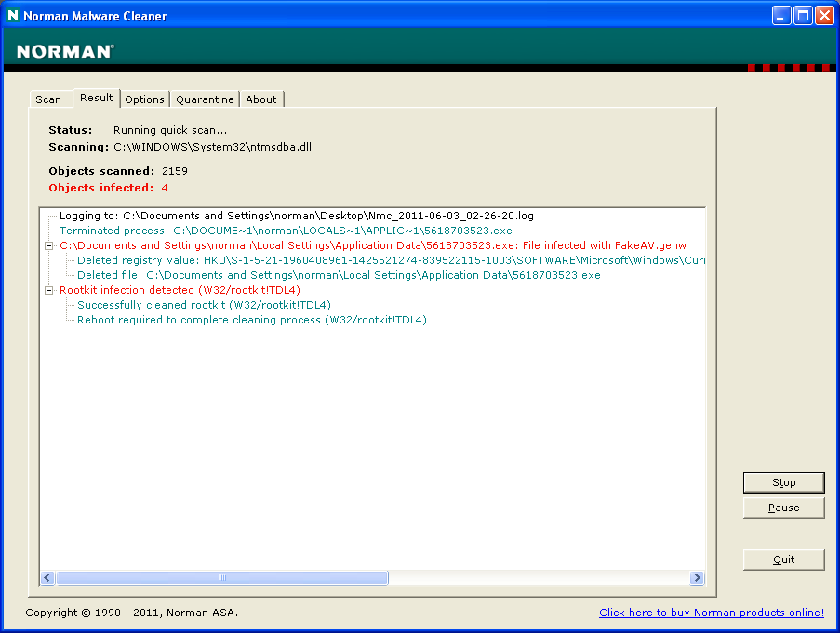Select 'Rootkit infection detected (W32/rootkit!TDL4)' row
Screen dimensions: 840x633
click(180, 290)
